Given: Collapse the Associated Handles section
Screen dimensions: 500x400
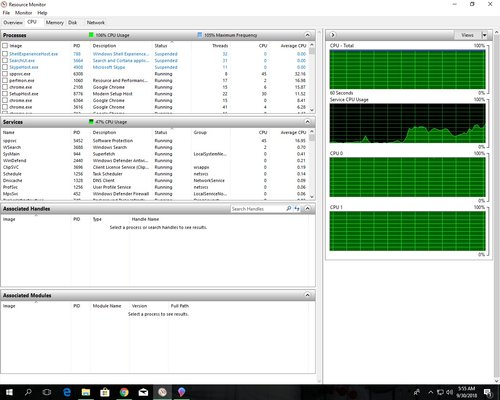Looking at the screenshot, I should click(307, 208).
